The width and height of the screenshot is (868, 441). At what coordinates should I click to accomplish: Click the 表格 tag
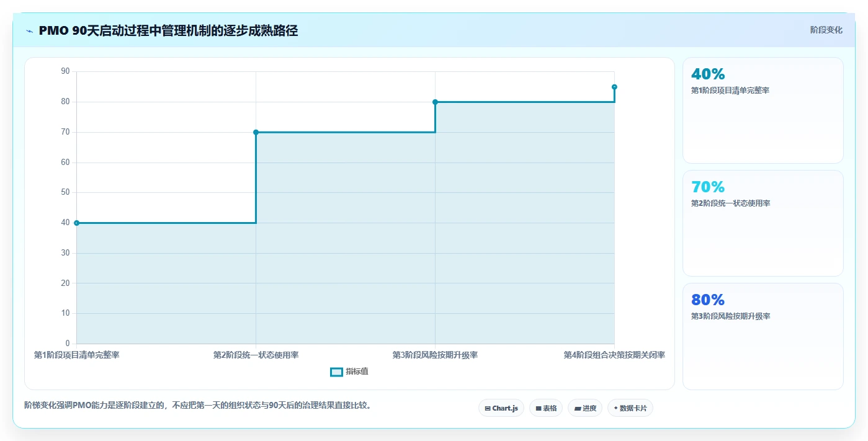(546, 408)
